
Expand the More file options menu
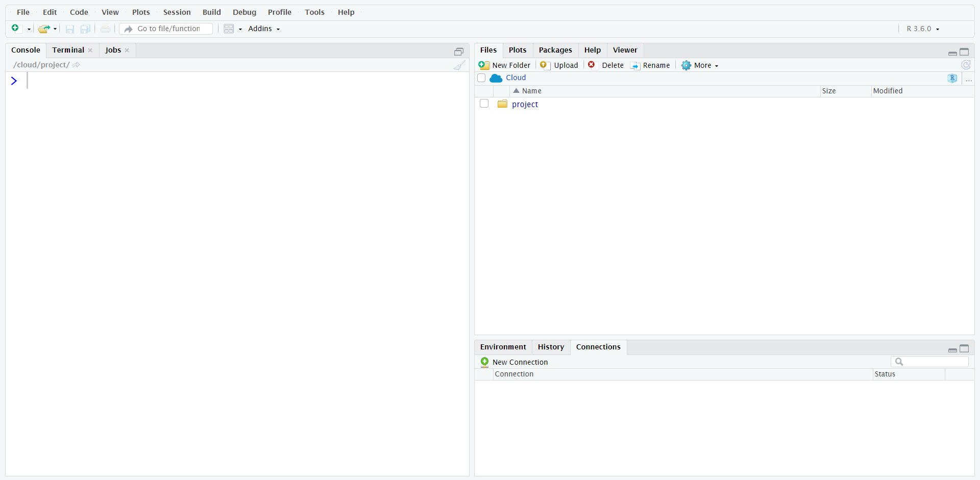(x=700, y=65)
